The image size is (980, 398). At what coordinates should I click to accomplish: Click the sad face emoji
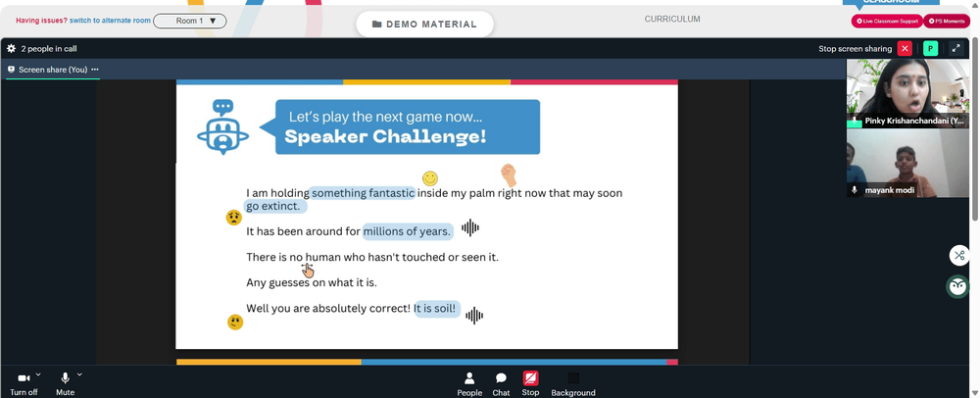(234, 218)
